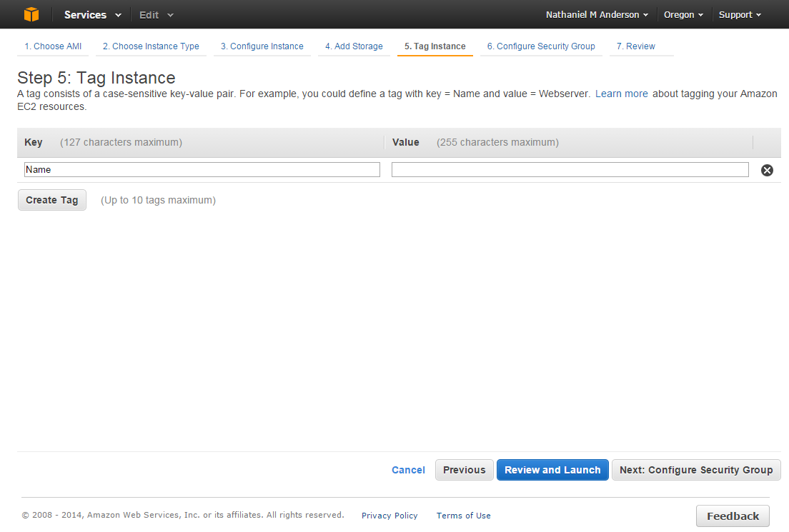Image resolution: width=789 pixels, height=532 pixels.
Task: Click the Amazon Web Services copyright text
Action: pos(183,515)
